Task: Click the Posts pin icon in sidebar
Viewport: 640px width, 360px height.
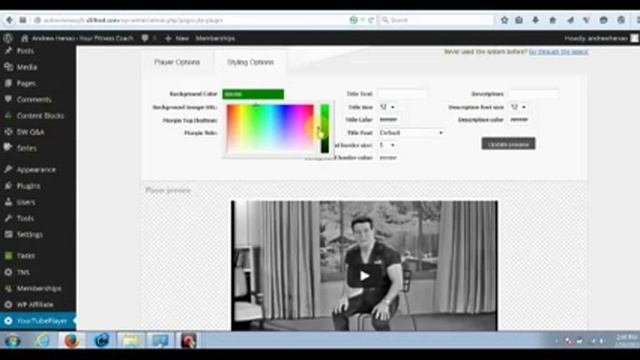Action: [8, 51]
